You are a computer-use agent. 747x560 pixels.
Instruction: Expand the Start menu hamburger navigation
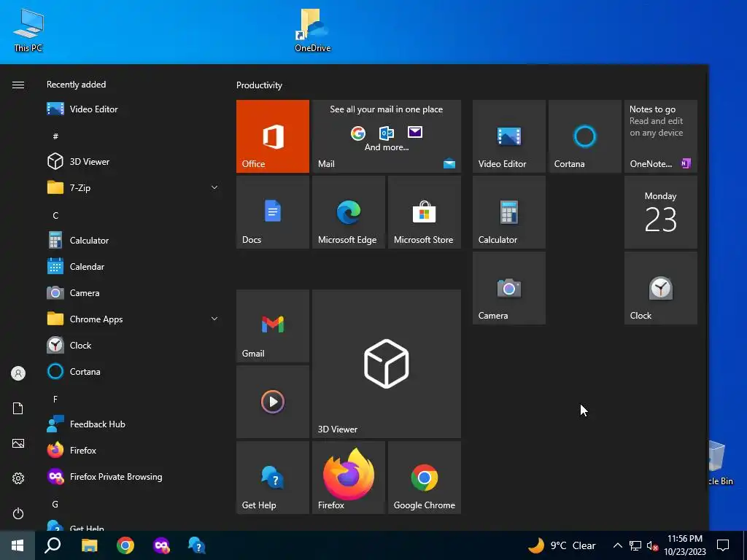(18, 85)
